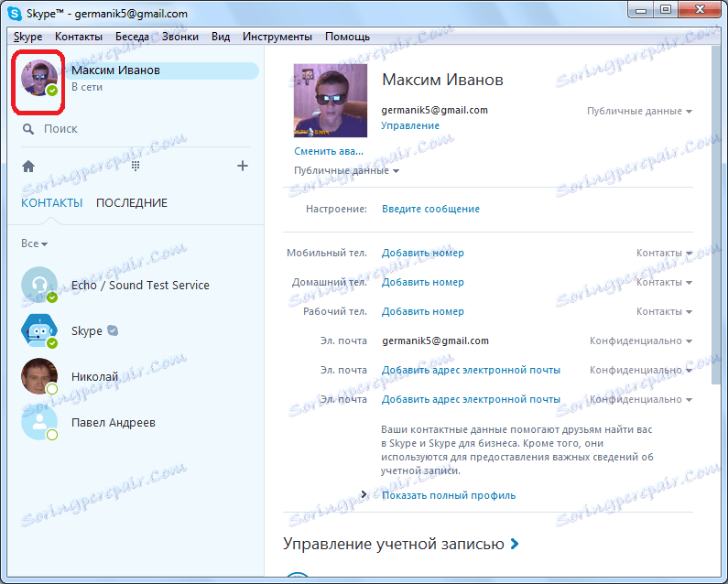
Task: Click the large profile photo thumbnail
Action: (x=330, y=101)
